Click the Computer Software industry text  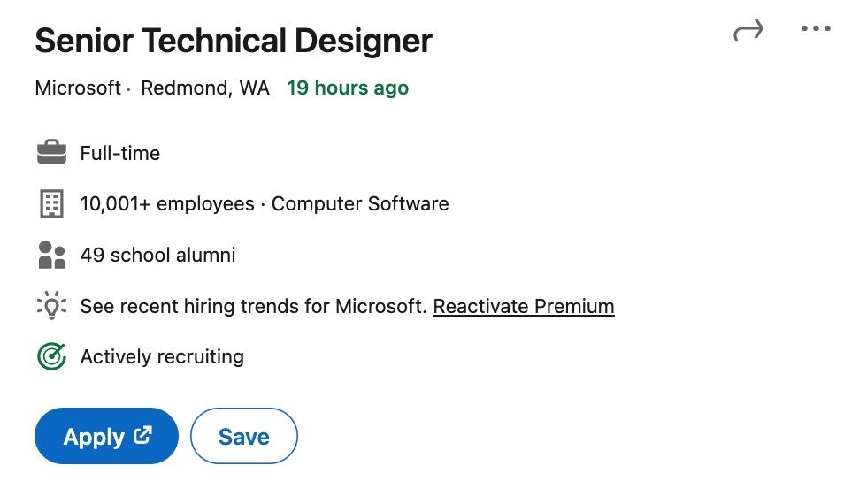point(360,203)
